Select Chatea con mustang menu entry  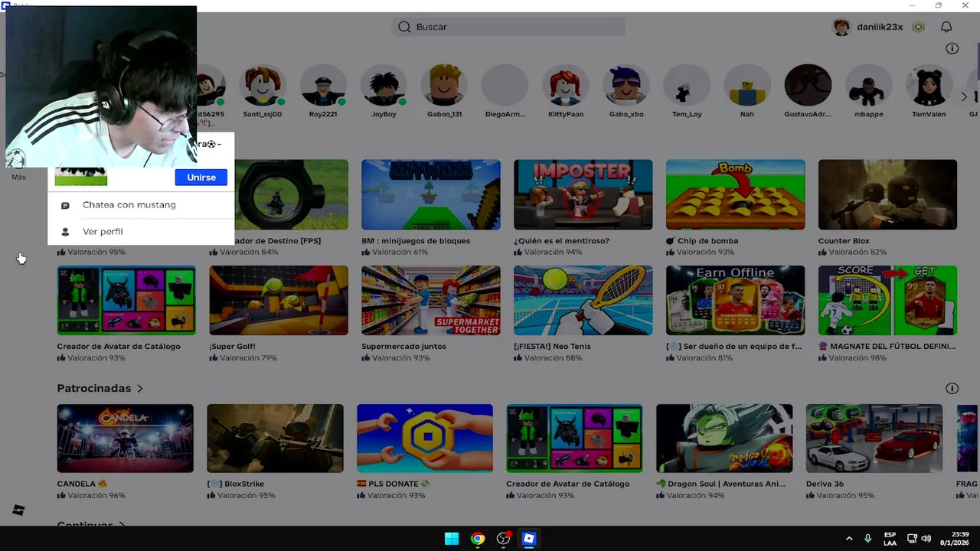141,205
